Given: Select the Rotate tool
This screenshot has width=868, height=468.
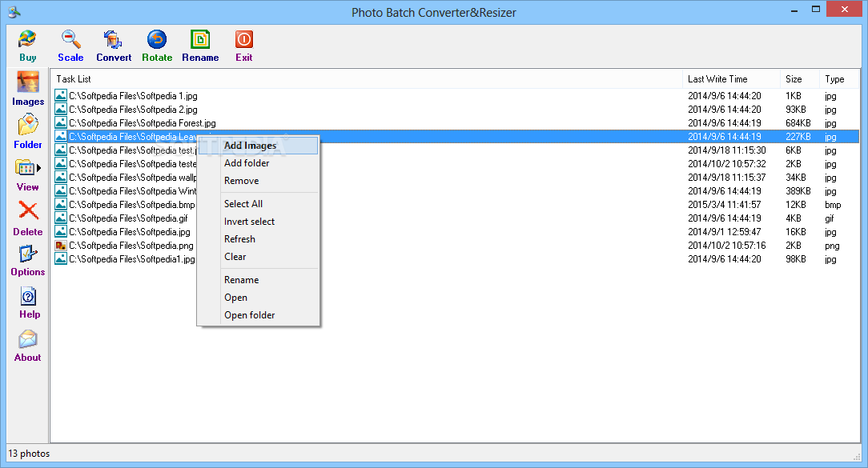Looking at the screenshot, I should (157, 46).
